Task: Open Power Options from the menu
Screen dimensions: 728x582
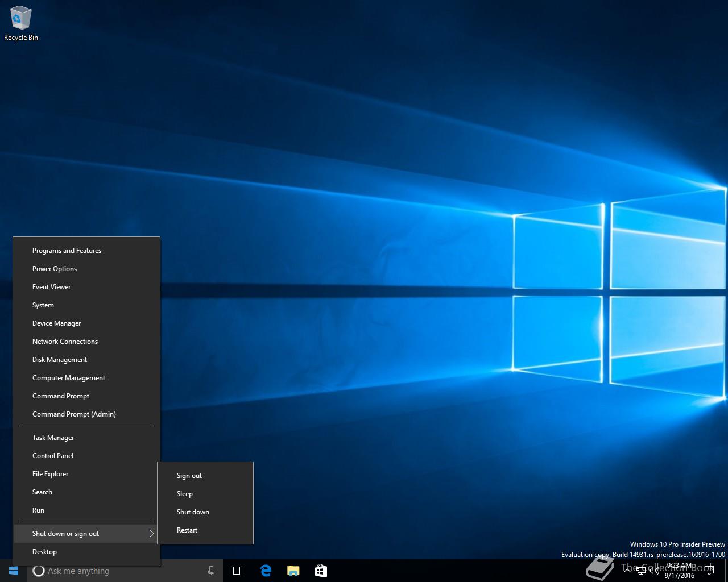Action: pos(86,269)
